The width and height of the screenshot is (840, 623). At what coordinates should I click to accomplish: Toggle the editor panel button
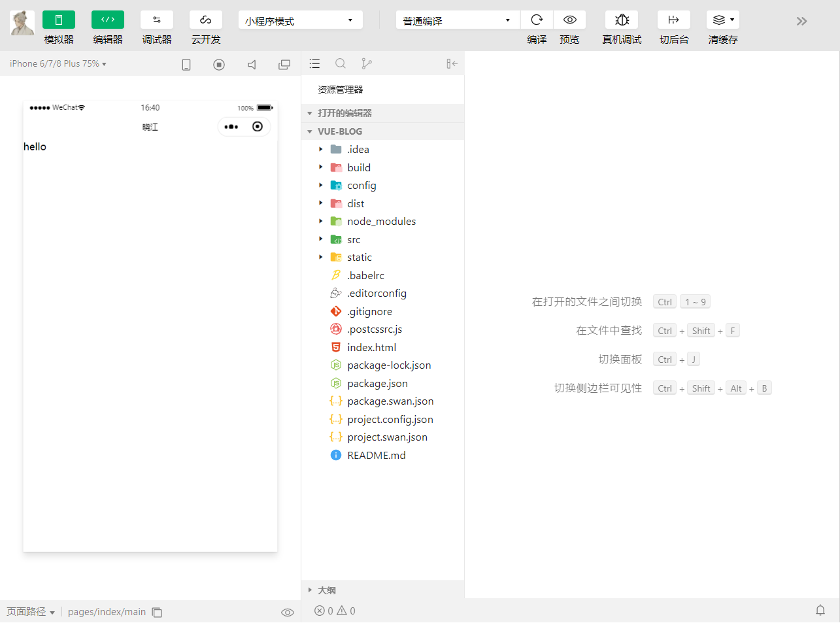coord(108,20)
